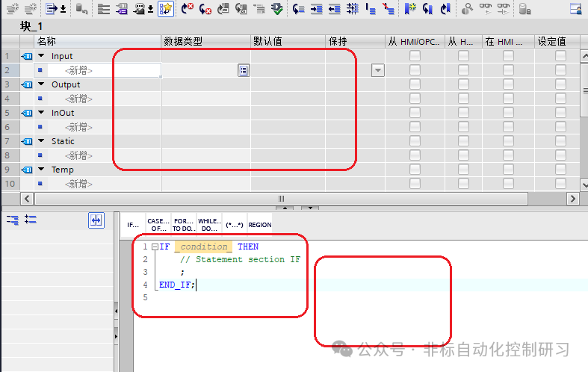
Task: Click the database with lock icon
Action: pos(524,9)
